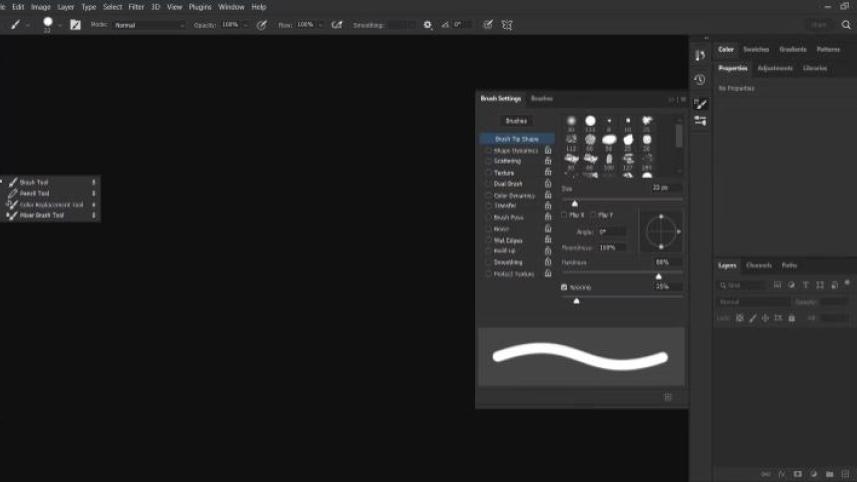Click the brush Size input field
Viewport: 857px width, 482px height.
pyautogui.click(x=663, y=188)
